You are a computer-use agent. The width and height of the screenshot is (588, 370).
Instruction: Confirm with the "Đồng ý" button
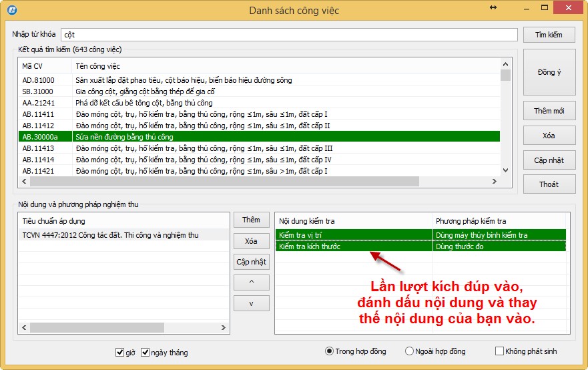(549, 72)
